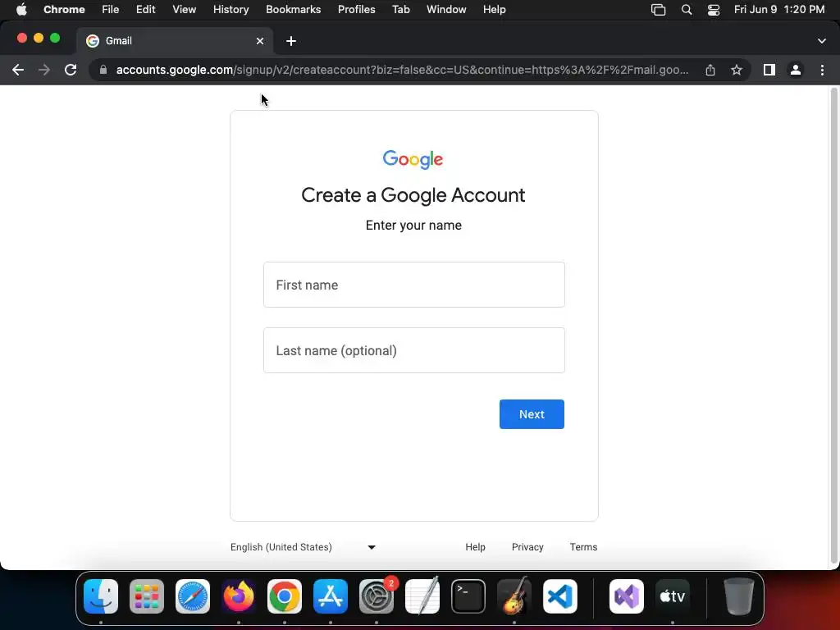Open the Chrome application menu
The height and width of the screenshot is (630, 840).
click(64, 10)
